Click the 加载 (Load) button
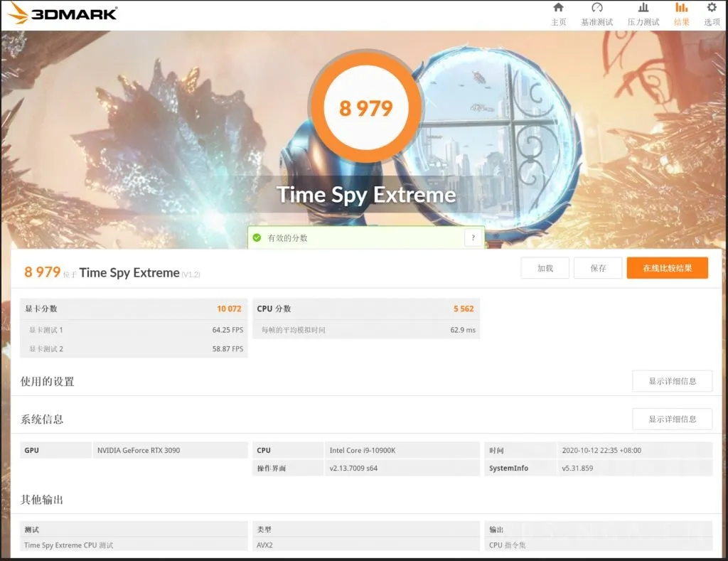This screenshot has width=728, height=561. 545,268
